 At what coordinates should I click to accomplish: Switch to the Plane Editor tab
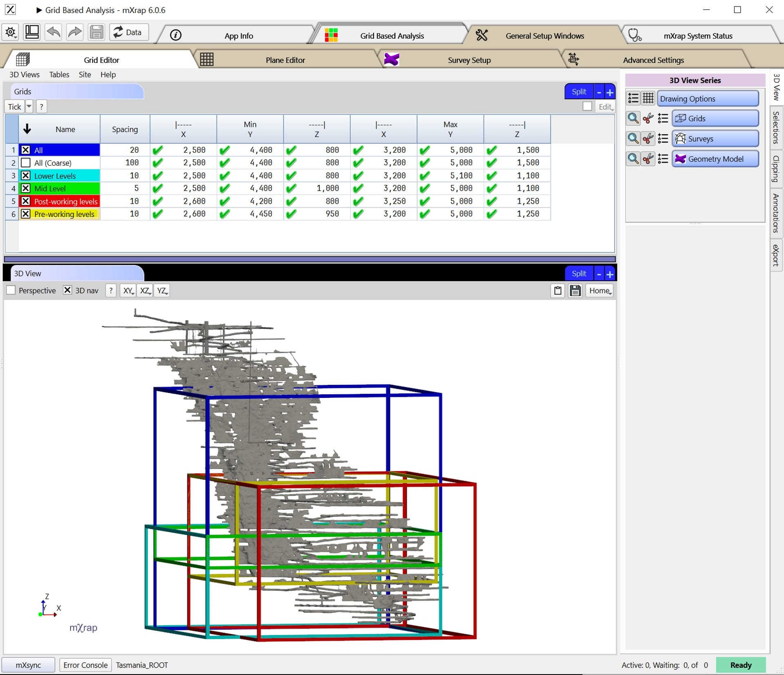[x=285, y=60]
